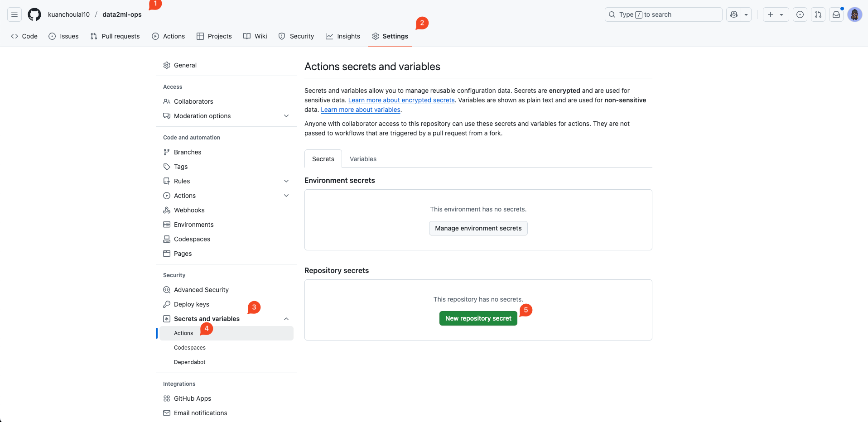This screenshot has height=422, width=868.
Task: Open Tags settings
Action: [x=227, y=167]
